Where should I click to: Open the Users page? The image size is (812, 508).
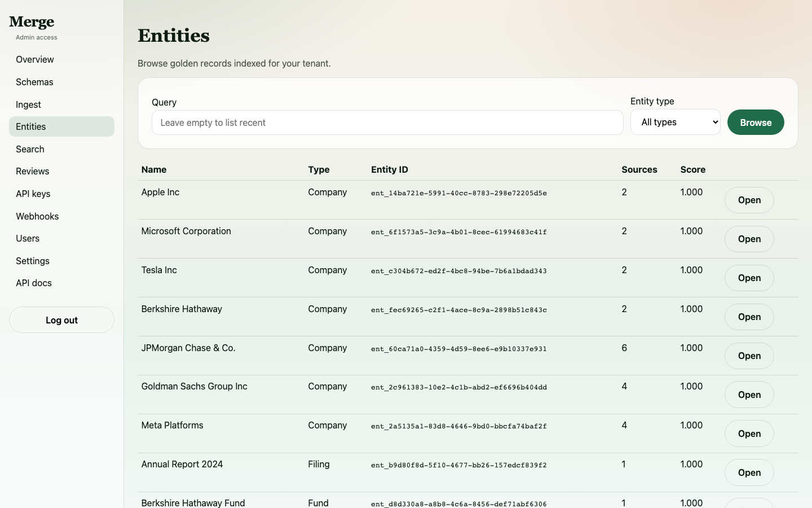61,238
